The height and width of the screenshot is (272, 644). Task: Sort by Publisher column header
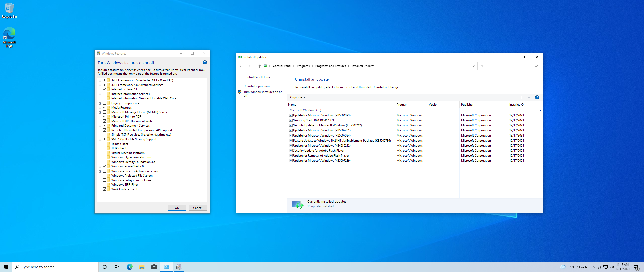tap(484, 105)
